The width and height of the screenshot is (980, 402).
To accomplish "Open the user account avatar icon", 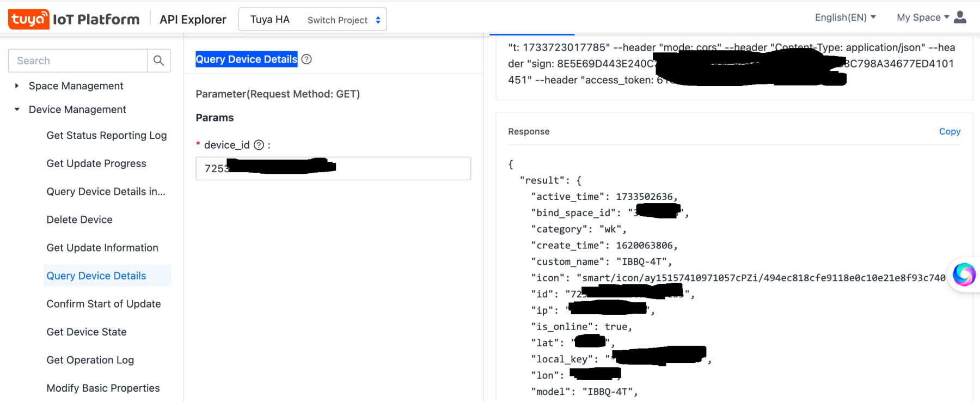I will [960, 17].
